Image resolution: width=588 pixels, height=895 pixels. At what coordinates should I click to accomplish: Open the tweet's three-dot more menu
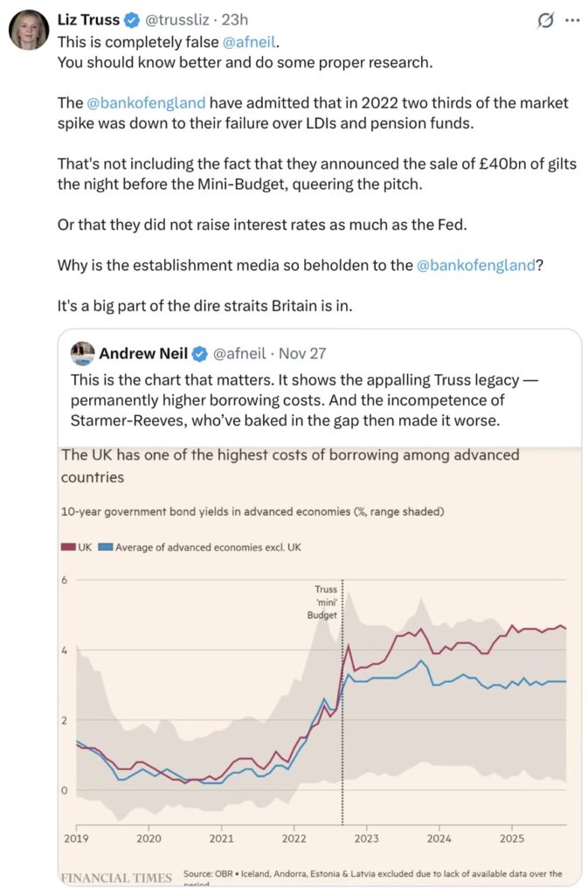(572, 20)
